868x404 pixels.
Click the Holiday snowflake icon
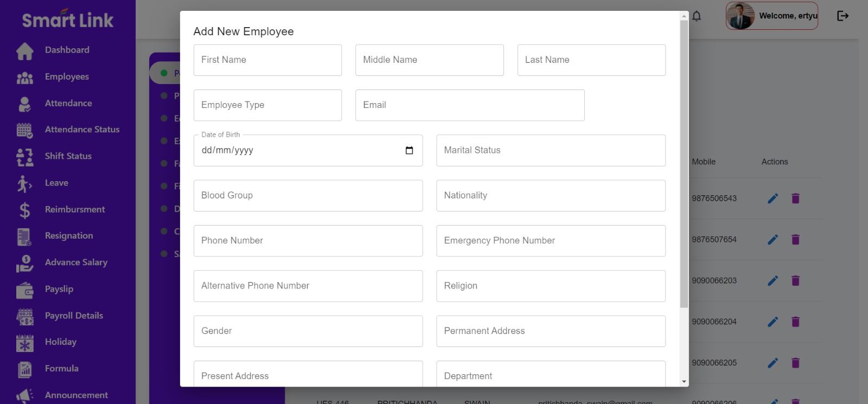pyautogui.click(x=24, y=343)
